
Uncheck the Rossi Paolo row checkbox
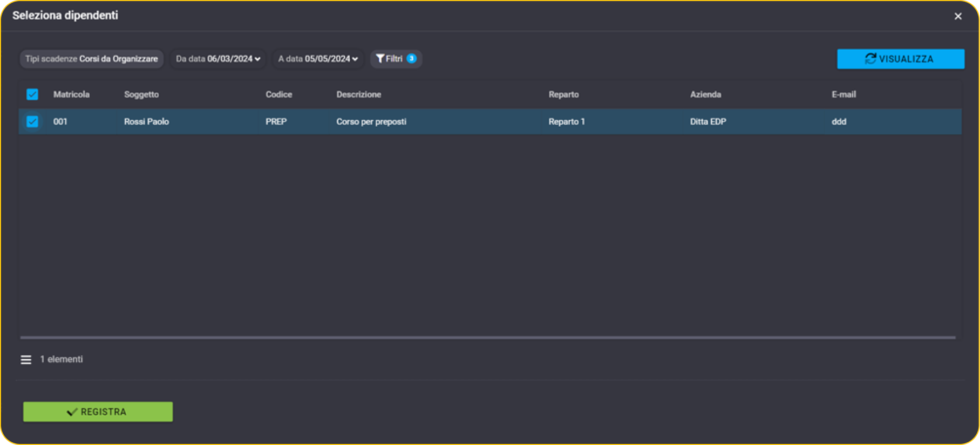coord(32,121)
